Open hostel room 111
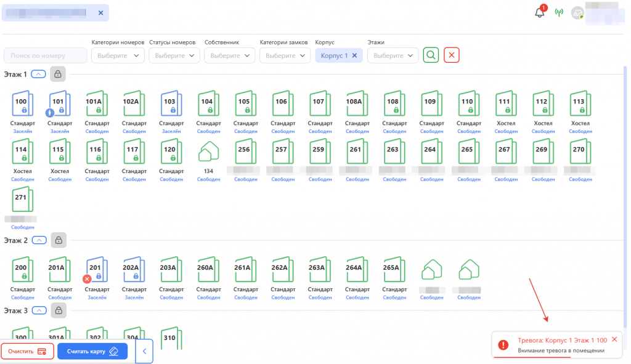Viewport: 631px width, 364px height. tap(506, 103)
